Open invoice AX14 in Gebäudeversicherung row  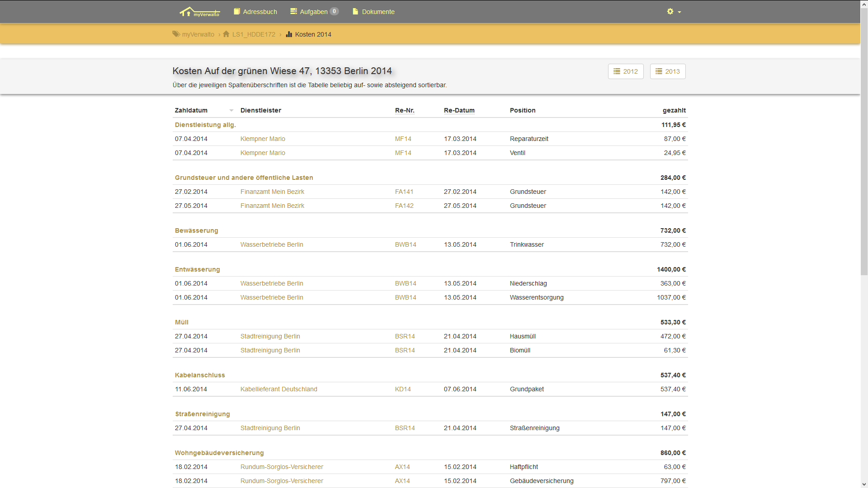[402, 481]
